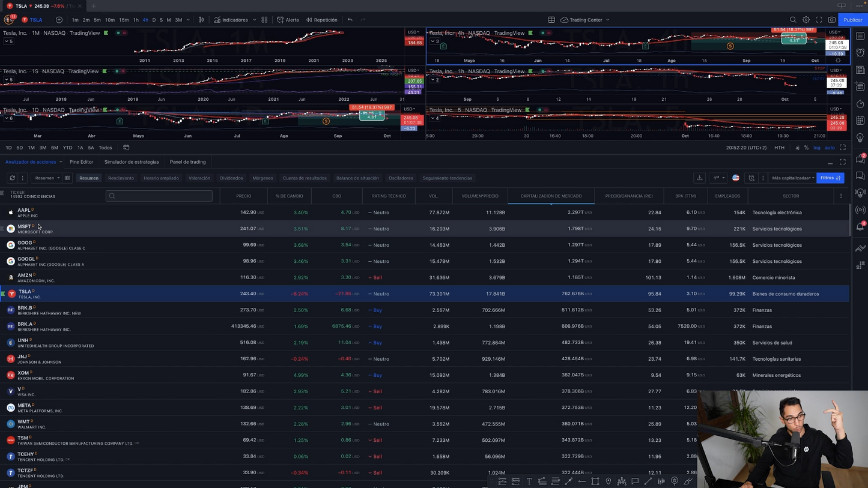Change market via US flag icon
Viewport: 868px width, 488px height.
click(736, 178)
